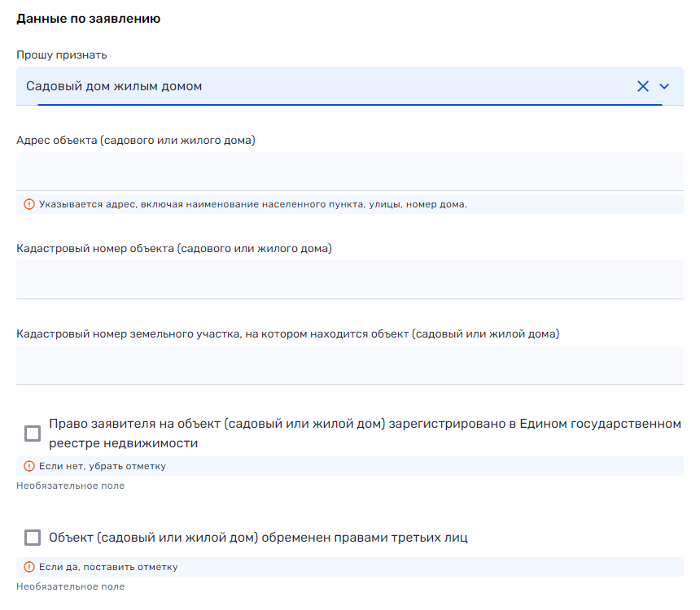Click the 'Кадастровый номер земельного участка' label

[287, 333]
